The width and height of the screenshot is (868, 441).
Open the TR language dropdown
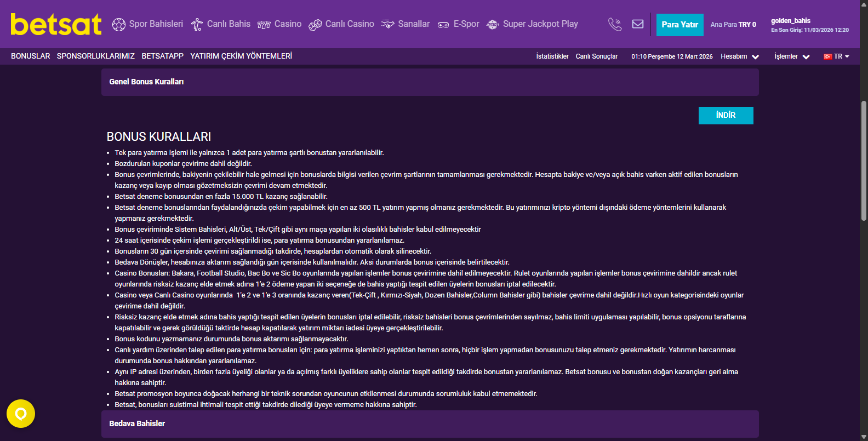836,56
